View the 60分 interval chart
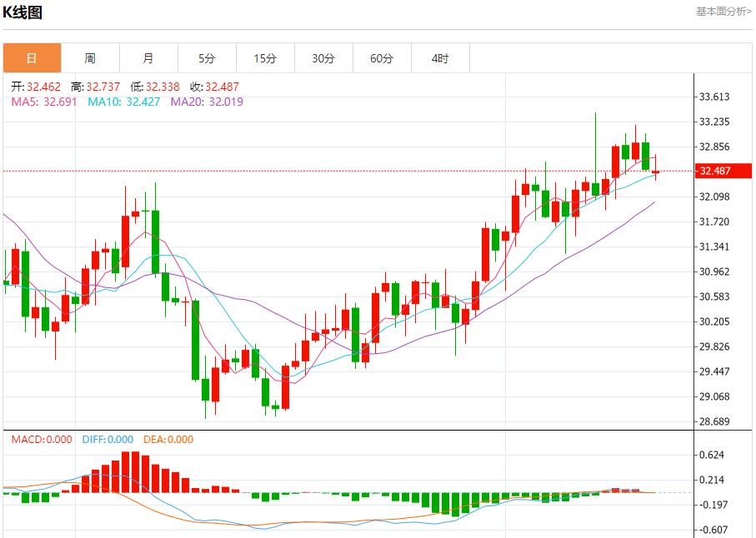 [x=382, y=58]
